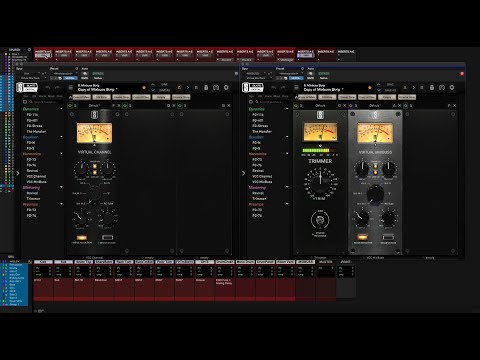Click the large center knob on Virtual Channel
The width and height of the screenshot is (480, 360).
pyautogui.click(x=95, y=193)
